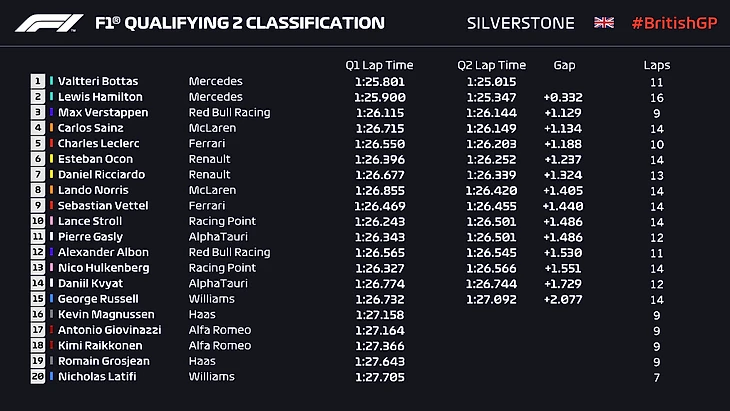Click the position 8 badge

point(38,190)
